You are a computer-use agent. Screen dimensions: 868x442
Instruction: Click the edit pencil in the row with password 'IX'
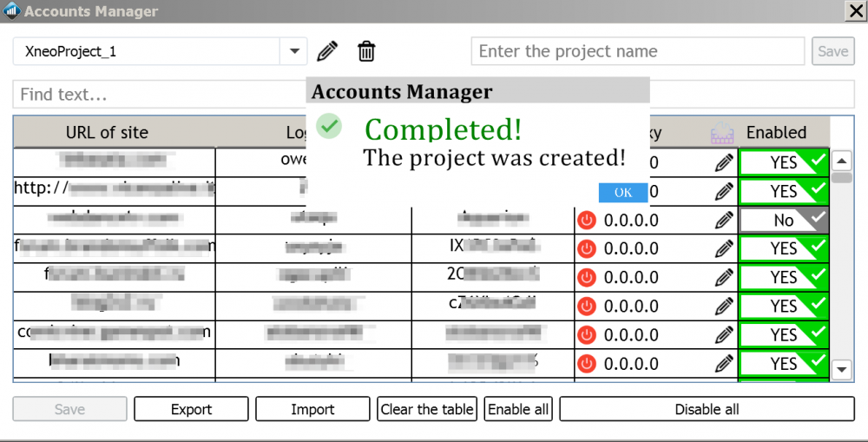[724, 248]
